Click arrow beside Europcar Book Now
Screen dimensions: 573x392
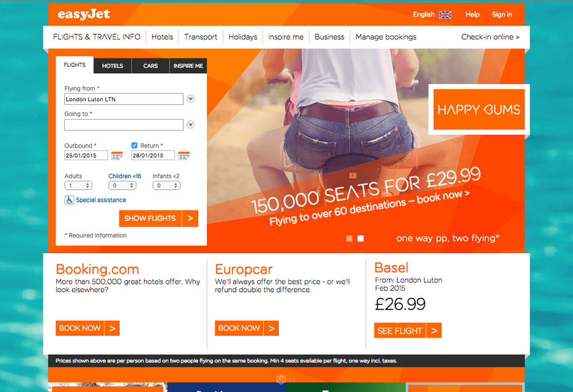pos(271,328)
